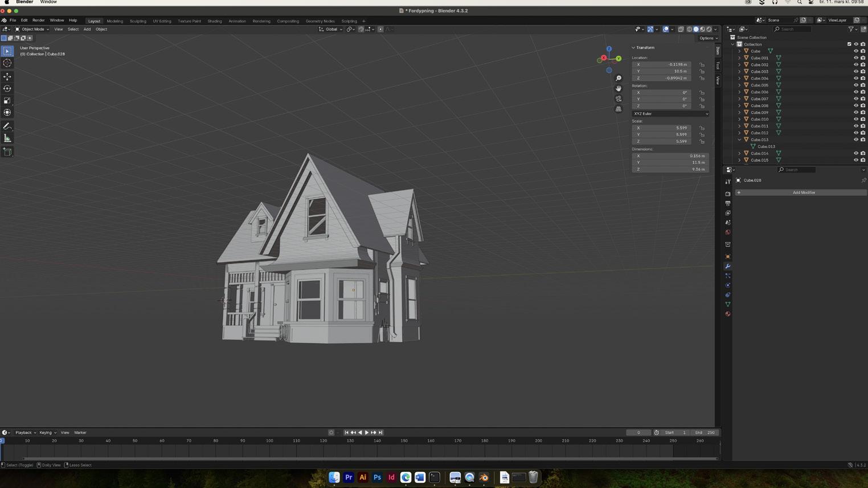Viewport: 868px width, 488px height.
Task: Launch Photoshop from the dock
Action: tap(377, 477)
